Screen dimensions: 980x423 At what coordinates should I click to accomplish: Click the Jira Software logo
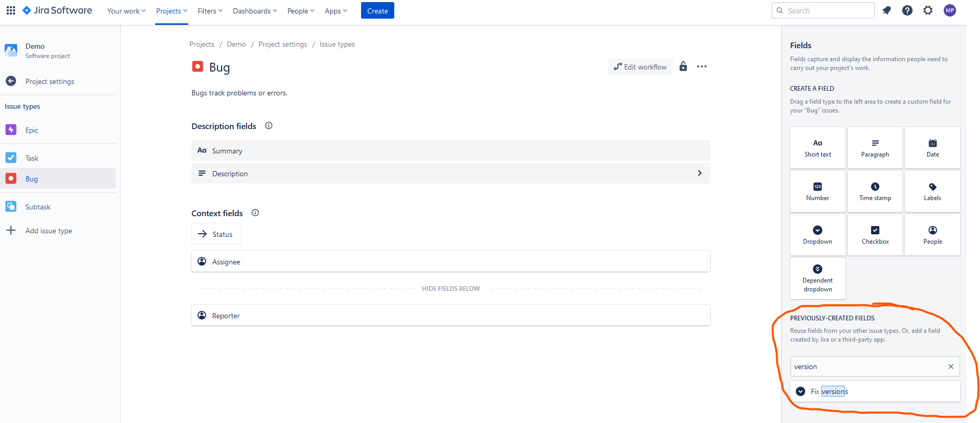[x=57, y=10]
